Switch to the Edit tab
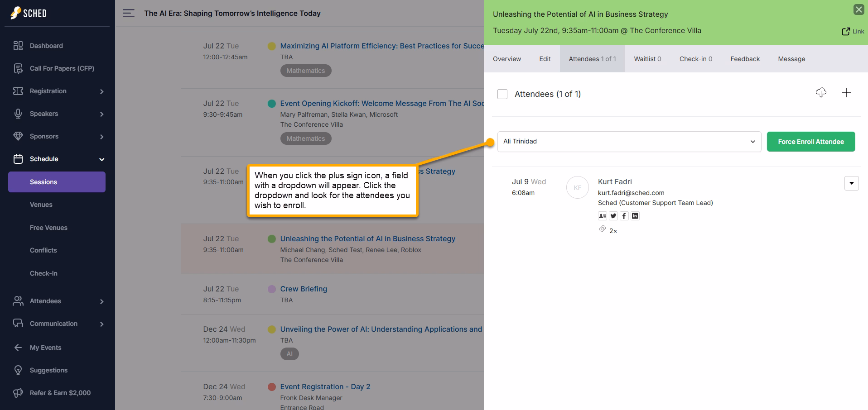Screen dimensions: 868x410 tap(545, 59)
